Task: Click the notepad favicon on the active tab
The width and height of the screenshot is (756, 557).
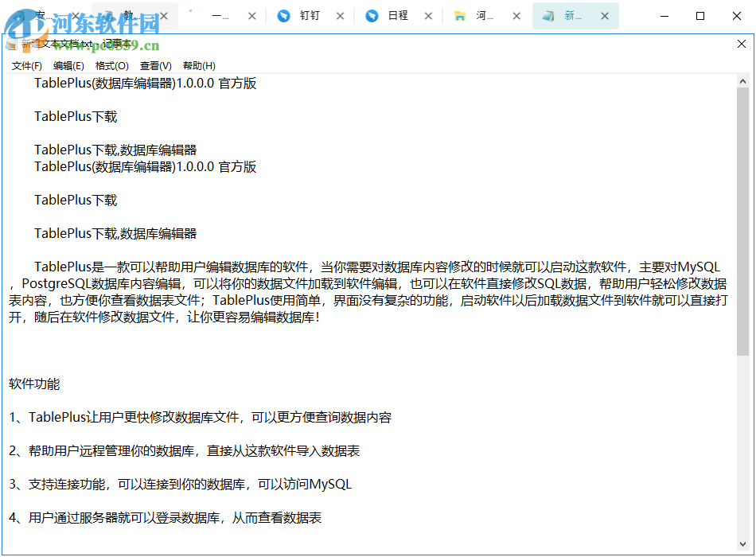Action: coord(548,15)
